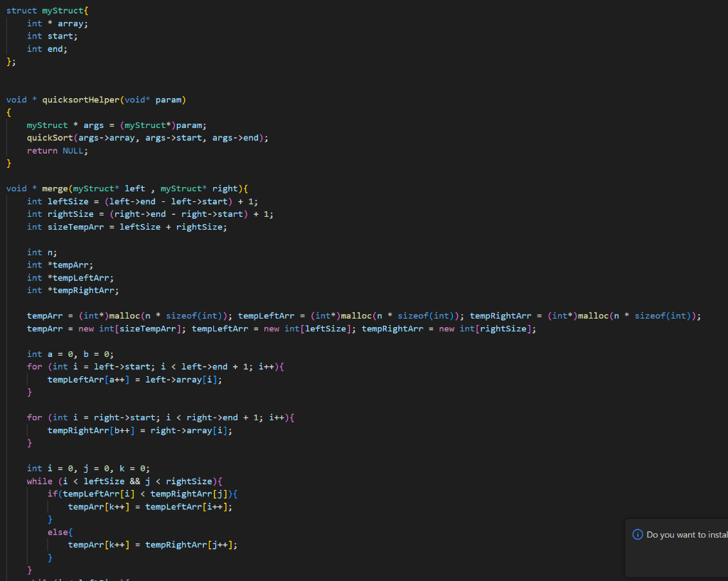Click the blue info icon in the notification

[638, 534]
